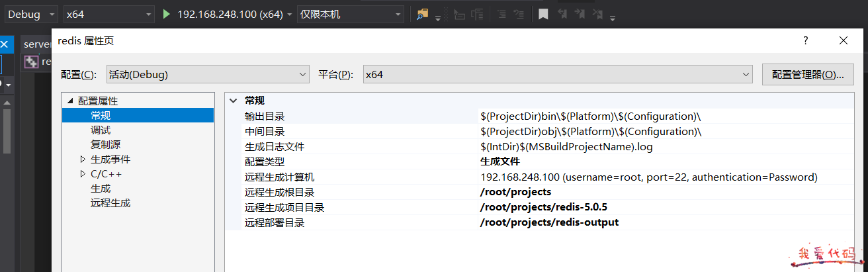Click the 配置类型 value 生成文件
Image resolution: width=868 pixels, height=272 pixels.
point(499,161)
